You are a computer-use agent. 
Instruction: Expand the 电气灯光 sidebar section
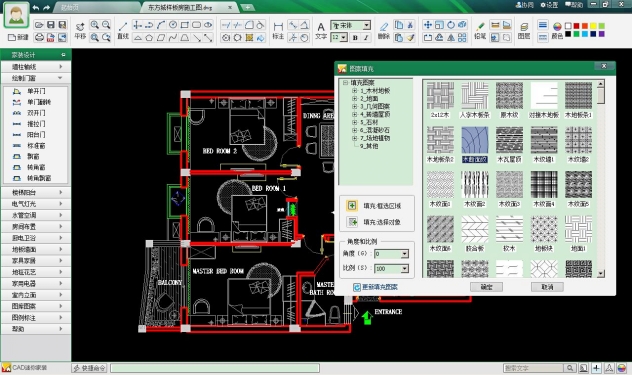[36, 204]
